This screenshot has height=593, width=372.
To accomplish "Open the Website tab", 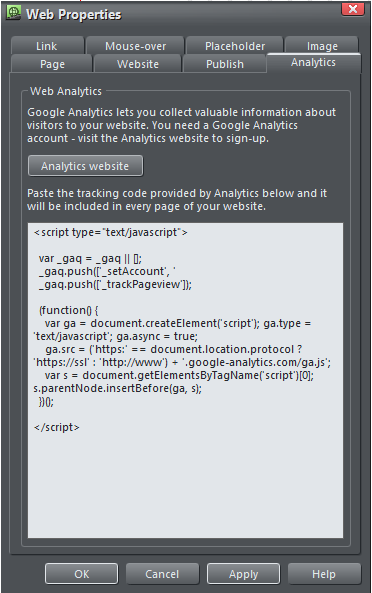I will (x=138, y=64).
